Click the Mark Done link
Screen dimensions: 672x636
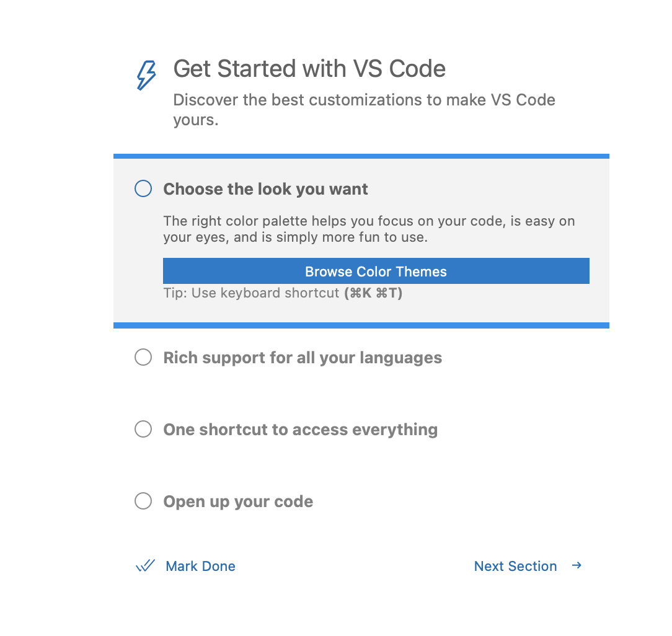(200, 565)
